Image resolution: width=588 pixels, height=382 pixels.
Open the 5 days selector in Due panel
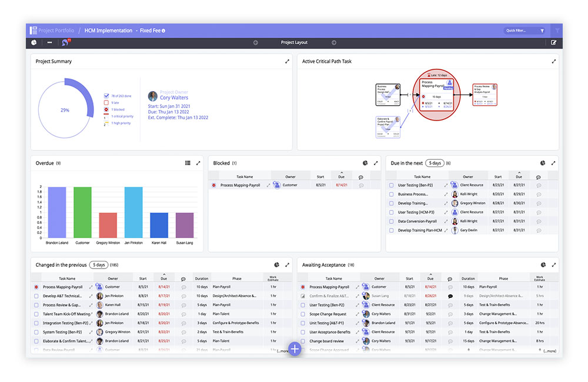click(x=436, y=163)
